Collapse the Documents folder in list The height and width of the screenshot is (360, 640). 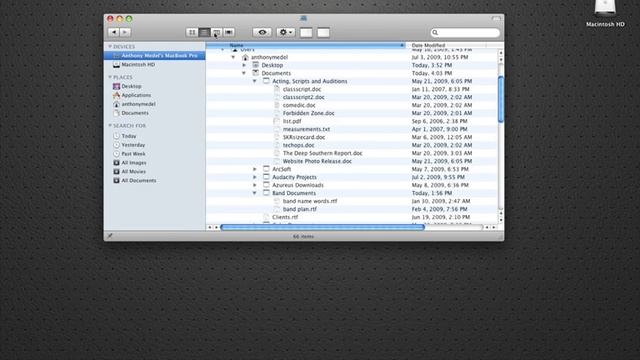point(244,73)
